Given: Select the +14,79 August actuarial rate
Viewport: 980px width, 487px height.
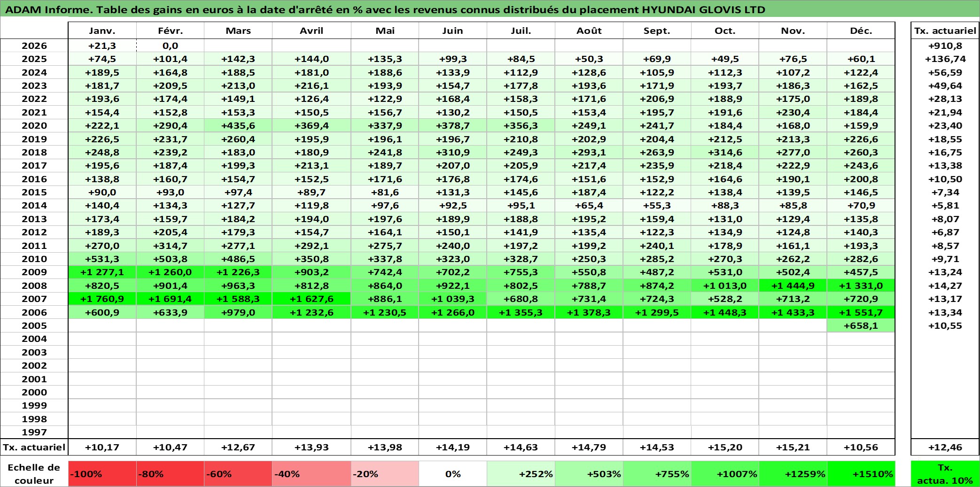Looking at the screenshot, I should pyautogui.click(x=589, y=447).
